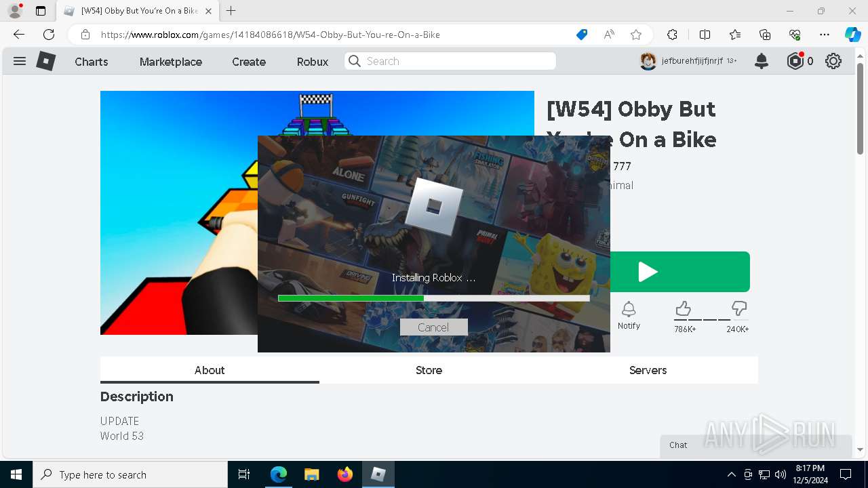
Task: Open the network icon in system tray
Action: [764, 474]
